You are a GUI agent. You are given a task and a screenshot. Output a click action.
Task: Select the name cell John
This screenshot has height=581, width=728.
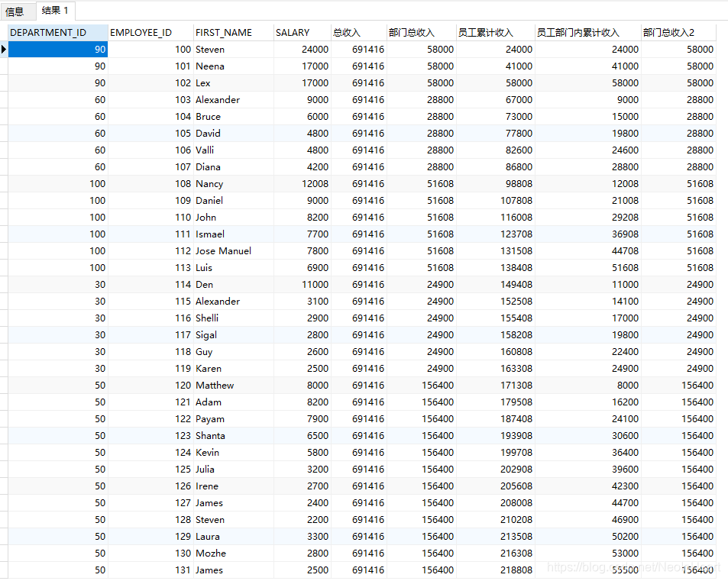pos(234,217)
